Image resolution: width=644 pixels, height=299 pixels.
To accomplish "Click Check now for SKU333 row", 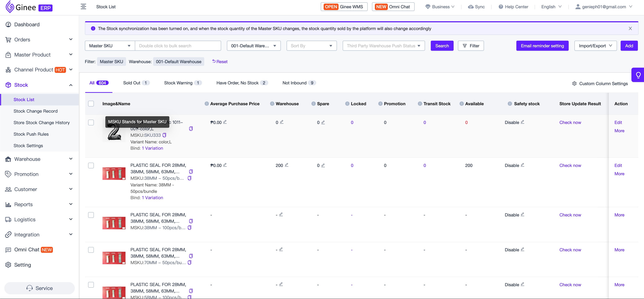I will click(x=570, y=122).
